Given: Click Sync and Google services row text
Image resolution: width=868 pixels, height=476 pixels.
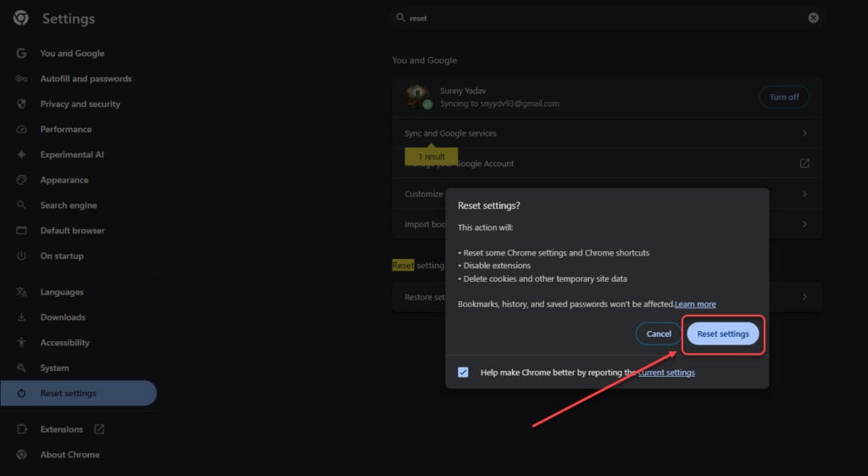Looking at the screenshot, I should (451, 133).
